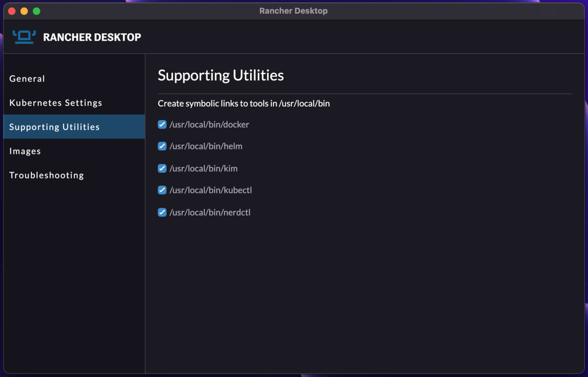Disable the /usr/local/bin/kim symlink checkbox
588x377 pixels.
[162, 168]
